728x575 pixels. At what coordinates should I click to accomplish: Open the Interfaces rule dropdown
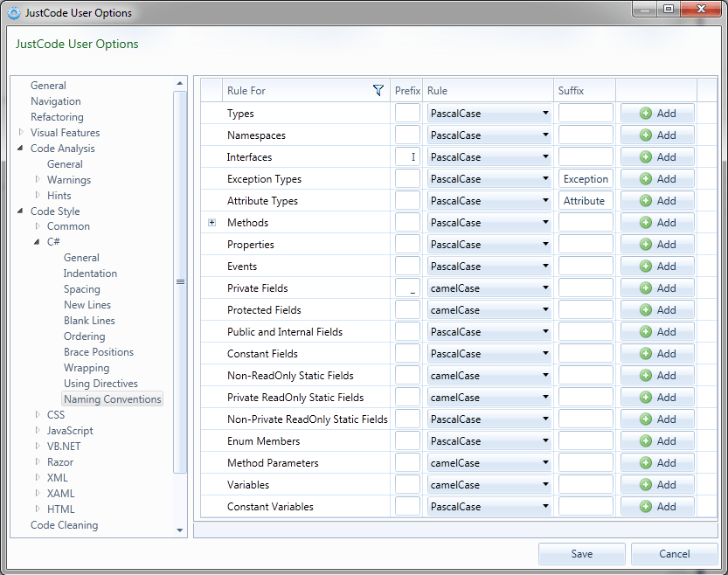pos(489,157)
